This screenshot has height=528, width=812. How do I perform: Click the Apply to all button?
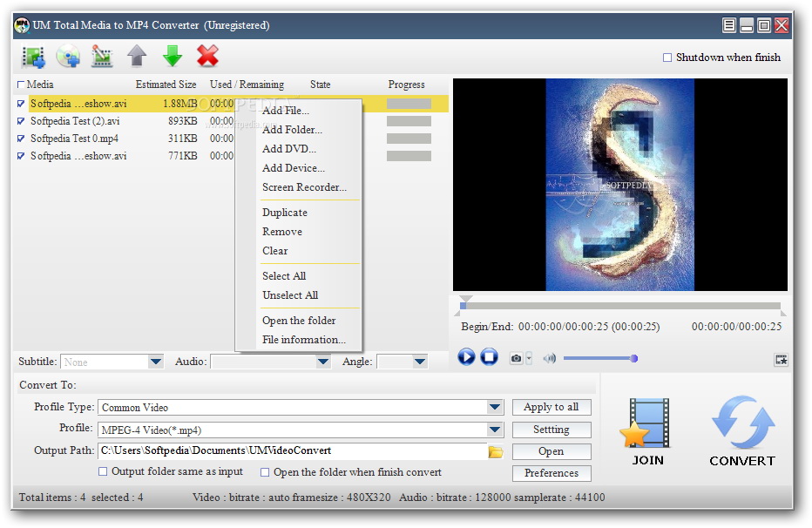[551, 407]
